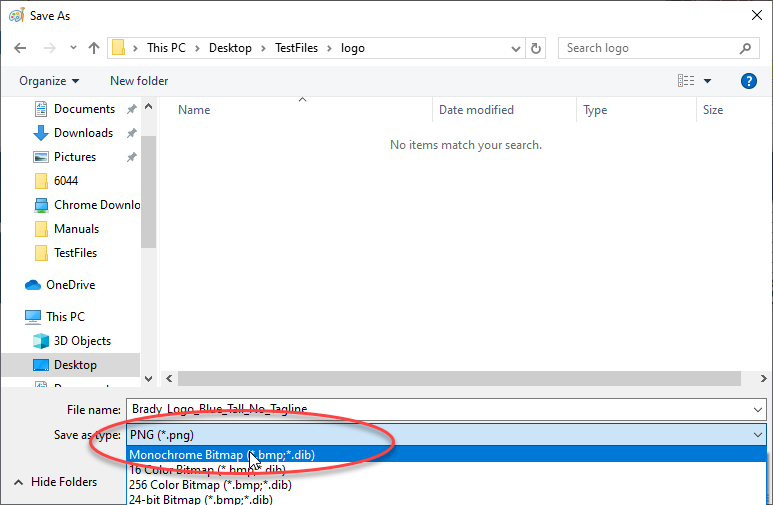773x505 pixels.
Task: Open the Save as type dropdown
Action: [x=757, y=435]
